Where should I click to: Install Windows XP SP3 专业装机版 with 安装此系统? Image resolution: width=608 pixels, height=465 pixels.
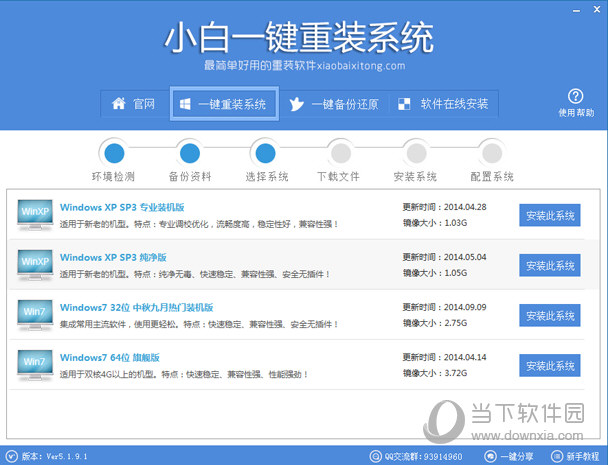pyautogui.click(x=550, y=215)
